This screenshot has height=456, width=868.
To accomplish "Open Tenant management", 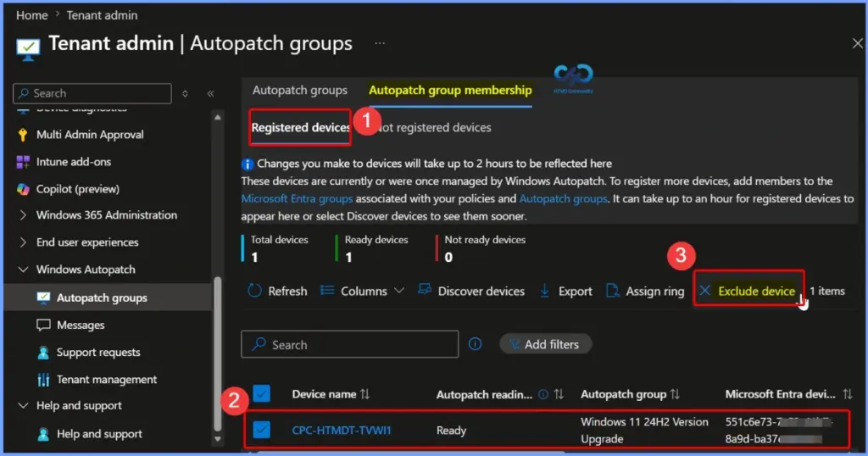I will point(106,379).
